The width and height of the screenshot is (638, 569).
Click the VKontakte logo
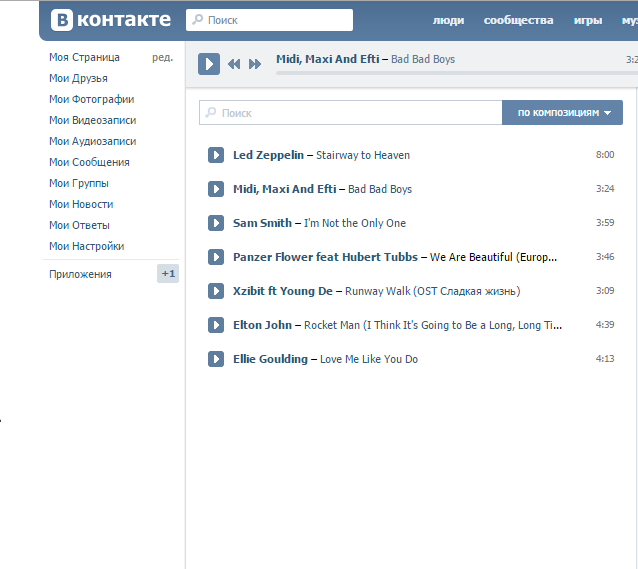[x=111, y=20]
